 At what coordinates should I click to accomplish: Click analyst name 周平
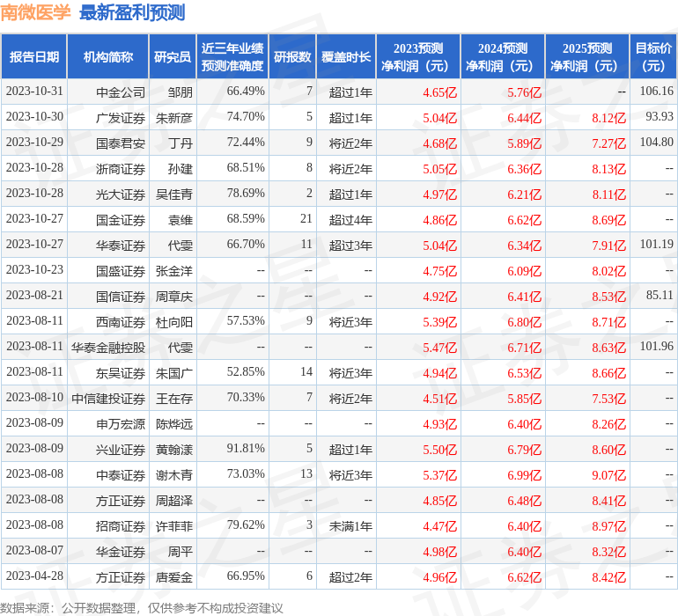point(181,551)
